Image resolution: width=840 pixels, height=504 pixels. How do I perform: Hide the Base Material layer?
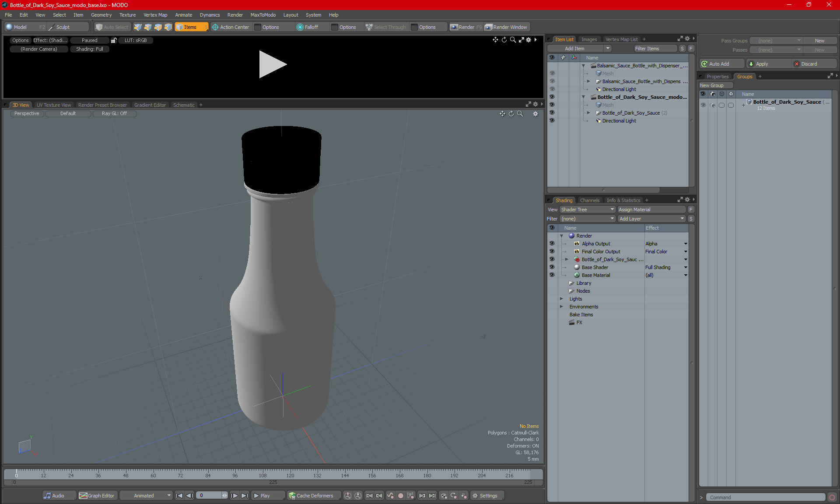tap(552, 275)
